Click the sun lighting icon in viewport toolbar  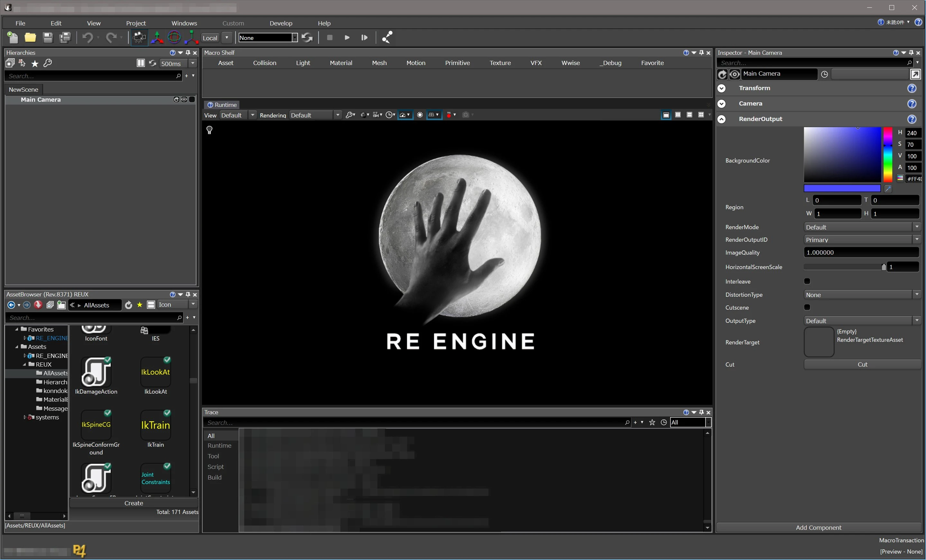click(420, 115)
